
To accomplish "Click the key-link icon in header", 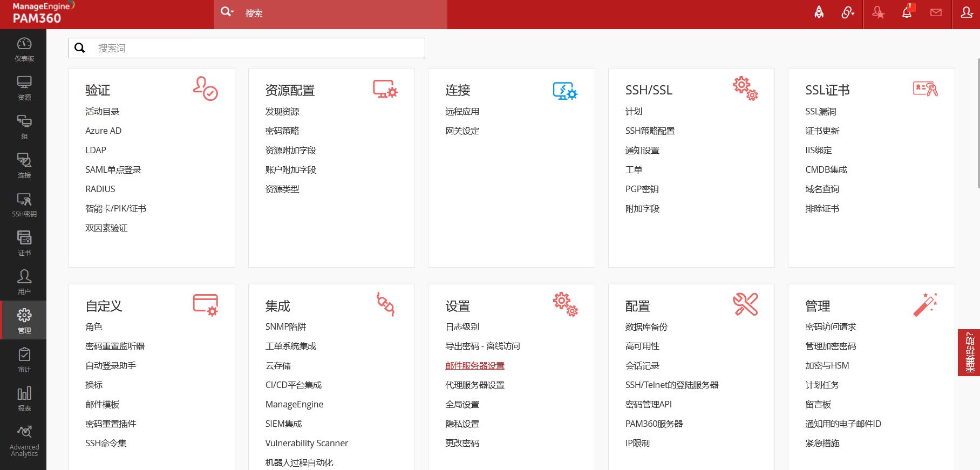I will (848, 13).
